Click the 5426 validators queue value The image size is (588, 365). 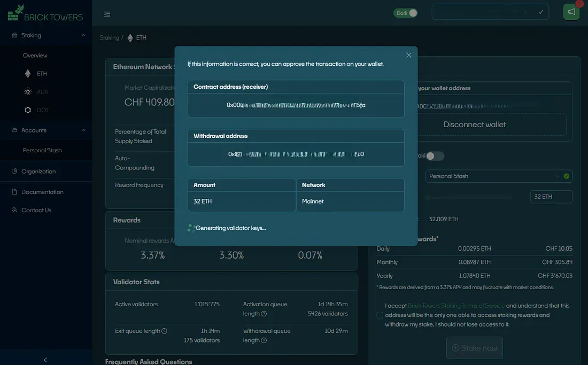tap(328, 314)
